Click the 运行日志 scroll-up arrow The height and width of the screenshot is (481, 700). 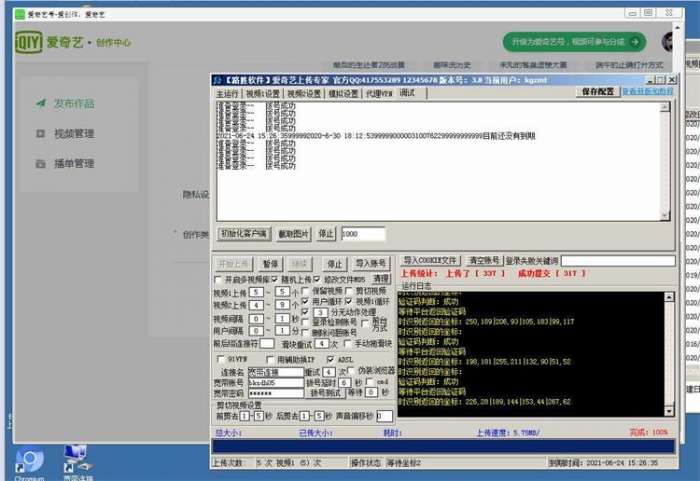(669, 297)
